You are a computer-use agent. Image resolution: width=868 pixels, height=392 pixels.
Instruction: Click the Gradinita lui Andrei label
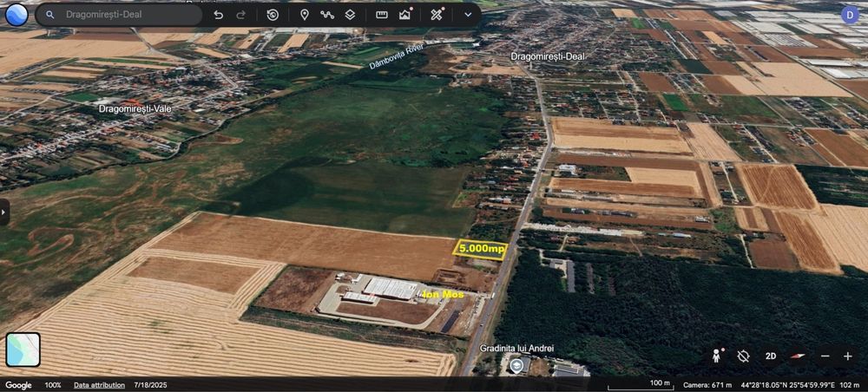pyautogui.click(x=516, y=349)
